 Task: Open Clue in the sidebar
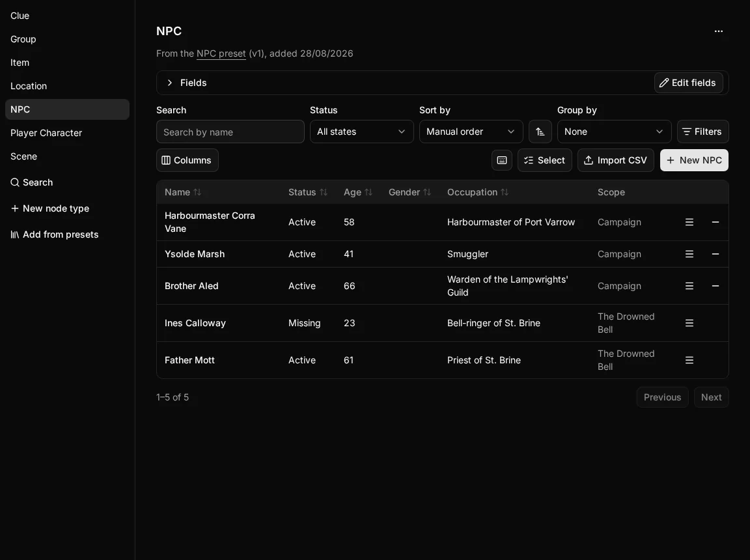pyautogui.click(x=67, y=16)
